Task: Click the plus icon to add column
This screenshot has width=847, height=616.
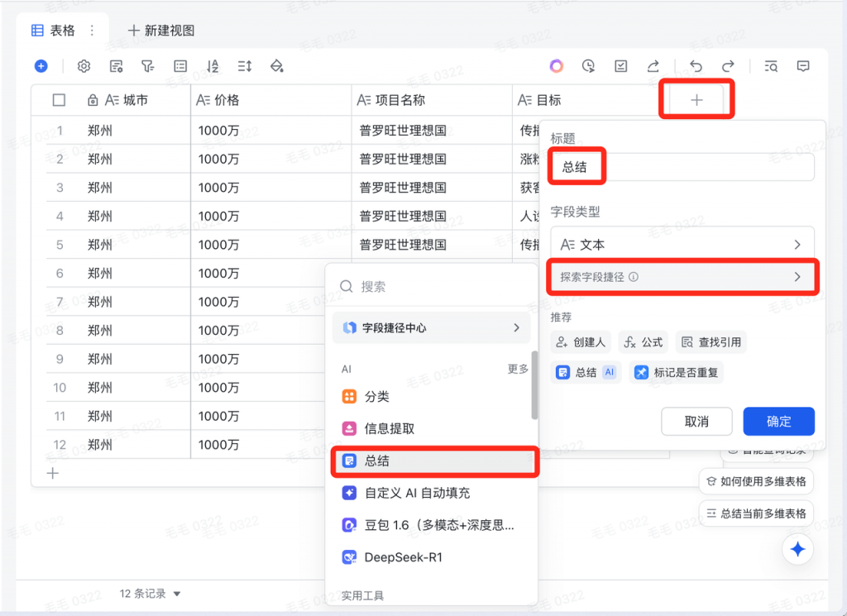Action: click(x=696, y=100)
